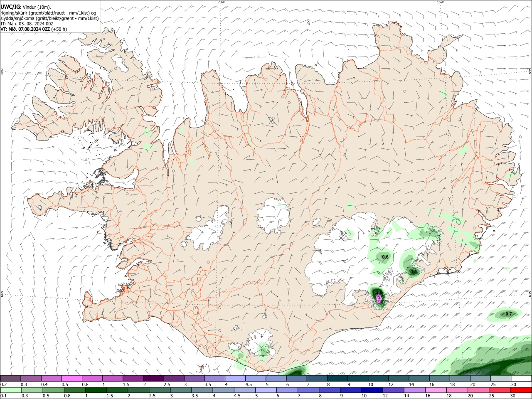Image resolution: width=532 pixels, height=399 pixels.
Task: Click the 2.5 label on the bottom legend row
Action: click(153, 396)
